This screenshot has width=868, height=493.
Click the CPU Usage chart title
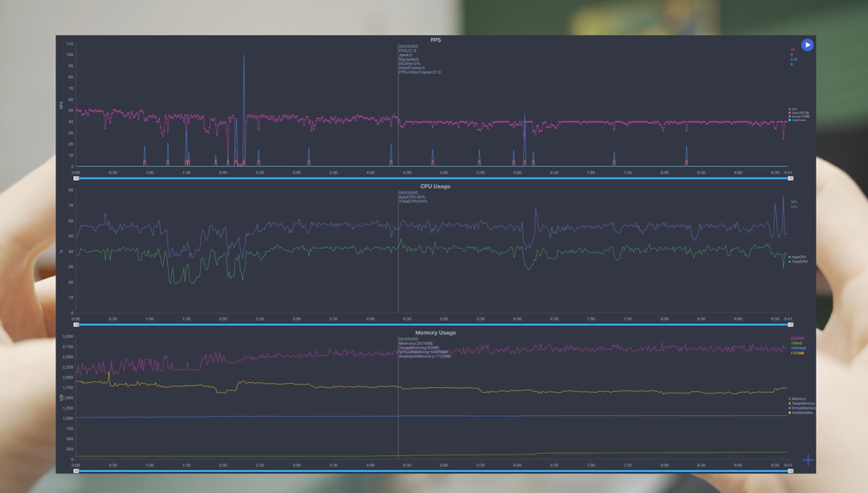pos(435,186)
